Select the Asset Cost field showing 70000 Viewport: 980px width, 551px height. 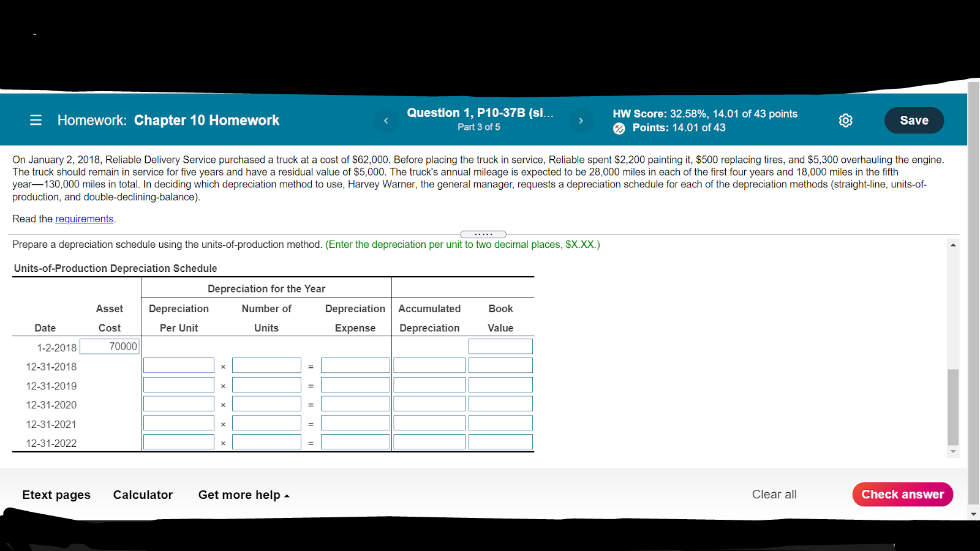109,346
